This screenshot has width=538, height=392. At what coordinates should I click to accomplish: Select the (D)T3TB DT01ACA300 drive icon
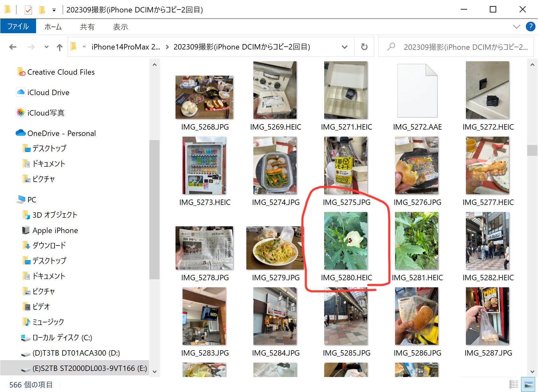[26, 354]
